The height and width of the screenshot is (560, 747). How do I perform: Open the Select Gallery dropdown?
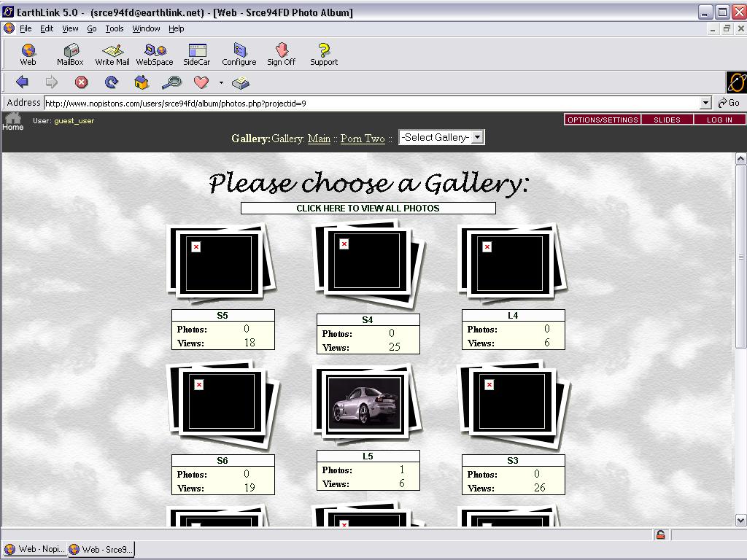point(441,137)
